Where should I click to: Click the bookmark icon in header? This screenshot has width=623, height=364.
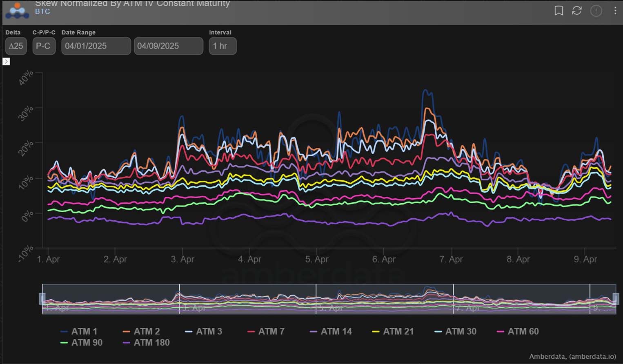click(558, 11)
